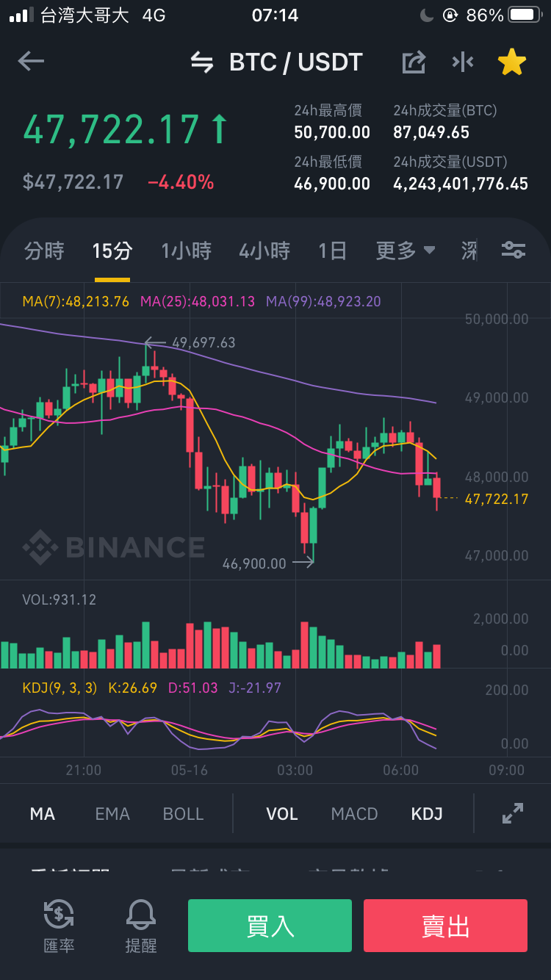Image resolution: width=551 pixels, height=980 pixels.
Task: Tap the collapse chart arrows icon
Action: tap(463, 62)
